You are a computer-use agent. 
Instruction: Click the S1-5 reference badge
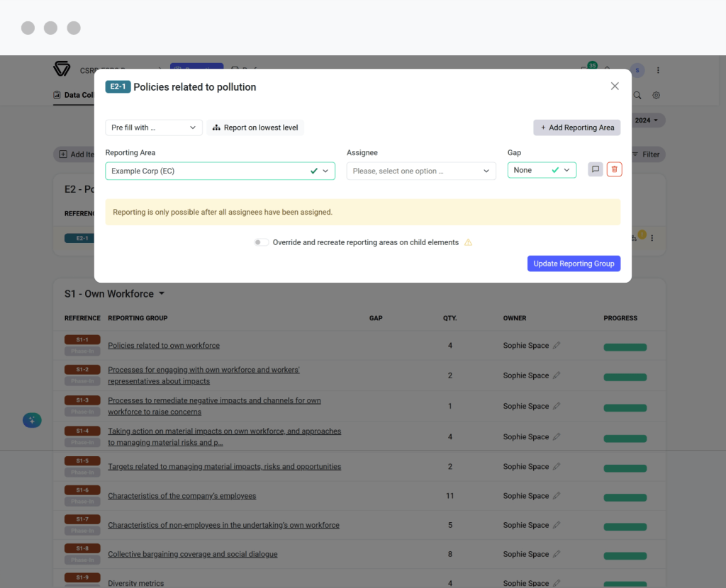(82, 460)
